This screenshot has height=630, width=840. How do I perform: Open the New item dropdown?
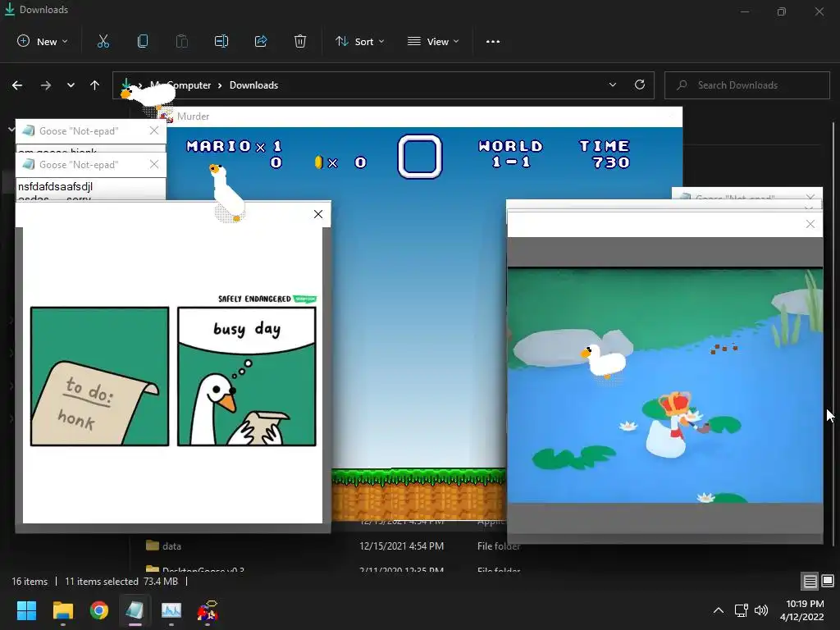43,41
